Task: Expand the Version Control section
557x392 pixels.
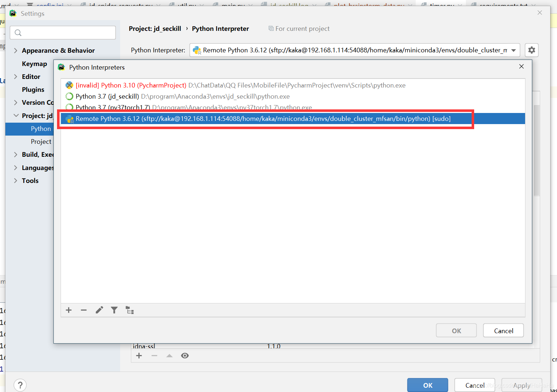Action: 15,103
